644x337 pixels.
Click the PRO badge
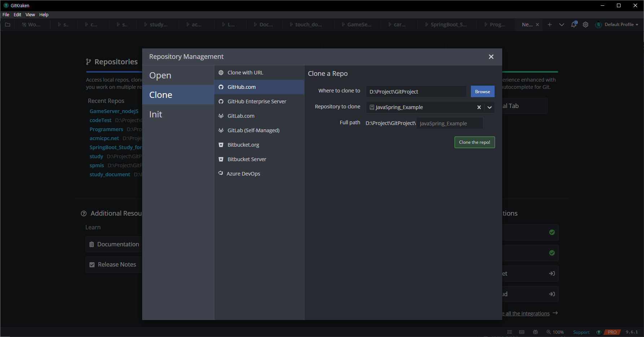tap(612, 332)
